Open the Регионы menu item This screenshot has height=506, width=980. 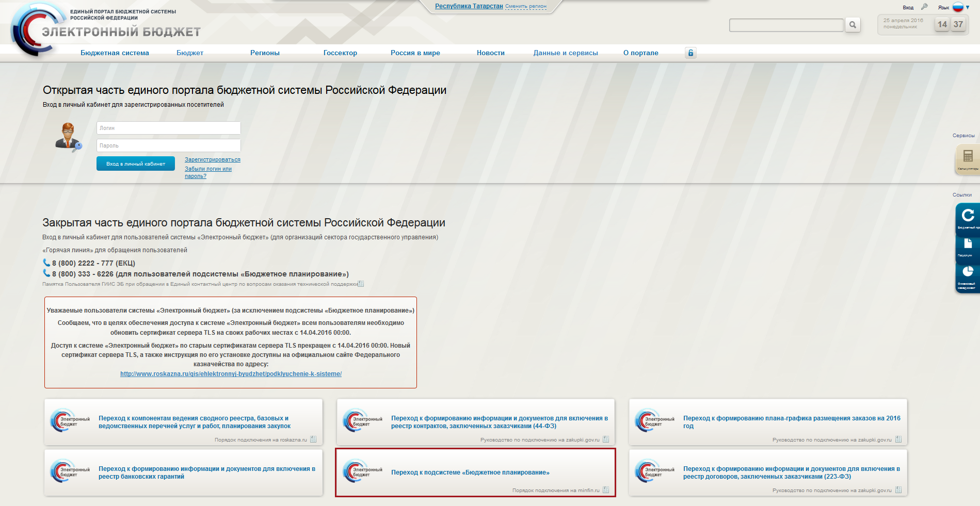tap(265, 53)
